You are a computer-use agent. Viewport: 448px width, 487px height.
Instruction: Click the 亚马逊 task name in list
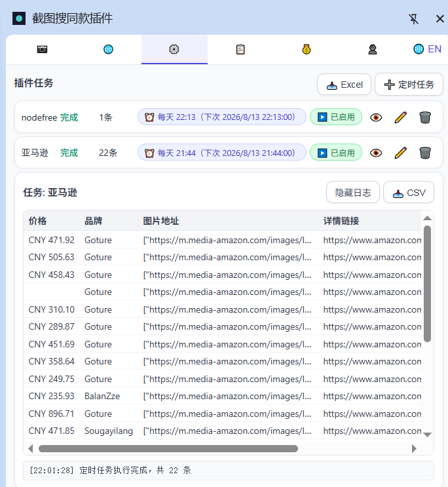click(x=35, y=153)
